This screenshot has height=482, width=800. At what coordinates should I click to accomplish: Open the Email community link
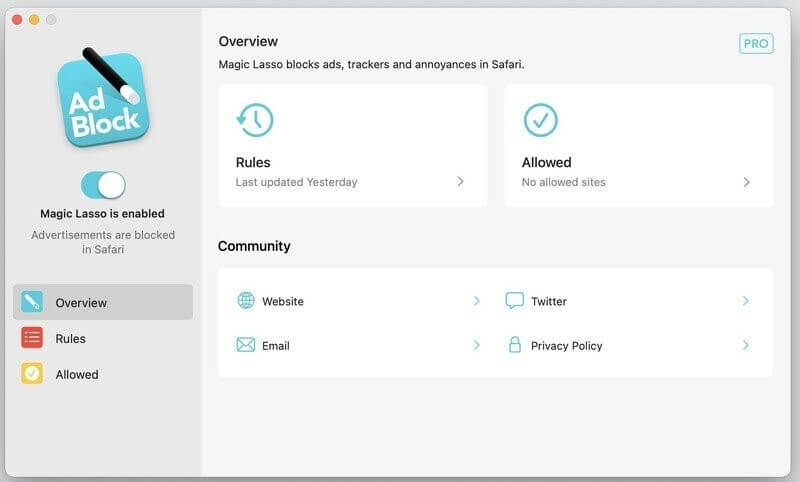pyautogui.click(x=276, y=346)
